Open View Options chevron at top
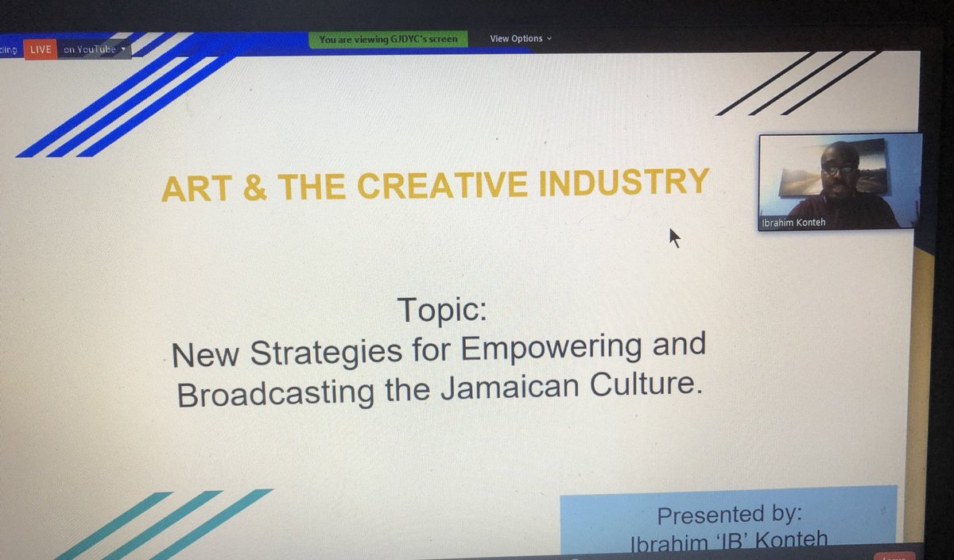The image size is (954, 560). [x=550, y=38]
